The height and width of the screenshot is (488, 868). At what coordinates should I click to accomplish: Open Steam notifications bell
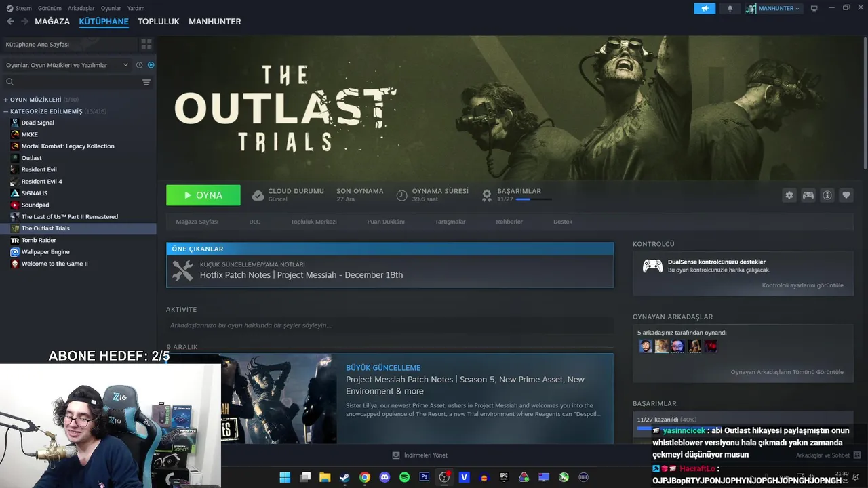(x=730, y=8)
